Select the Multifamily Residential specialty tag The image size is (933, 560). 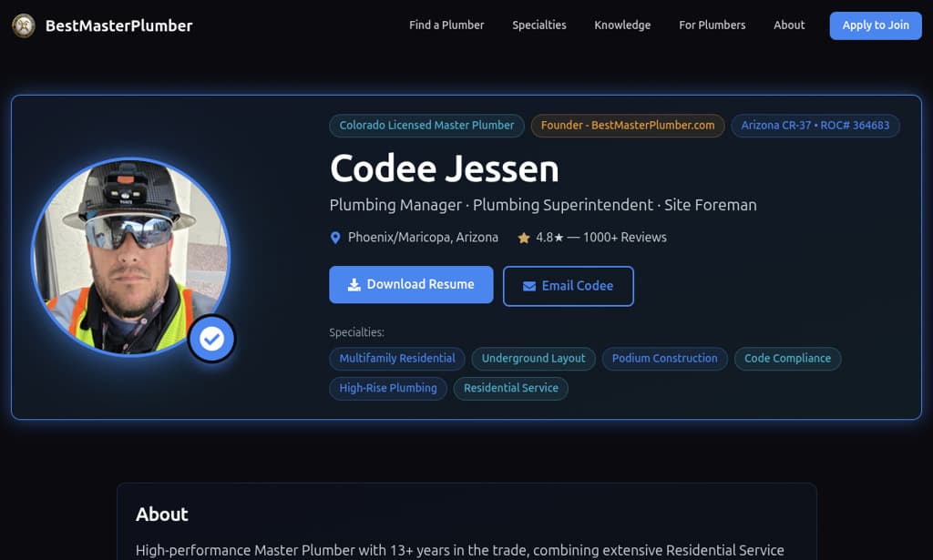click(x=397, y=359)
